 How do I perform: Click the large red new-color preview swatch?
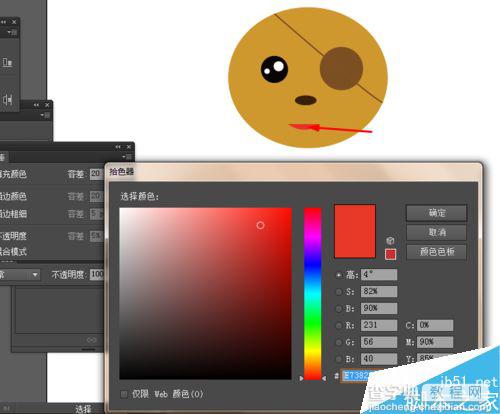(355, 231)
